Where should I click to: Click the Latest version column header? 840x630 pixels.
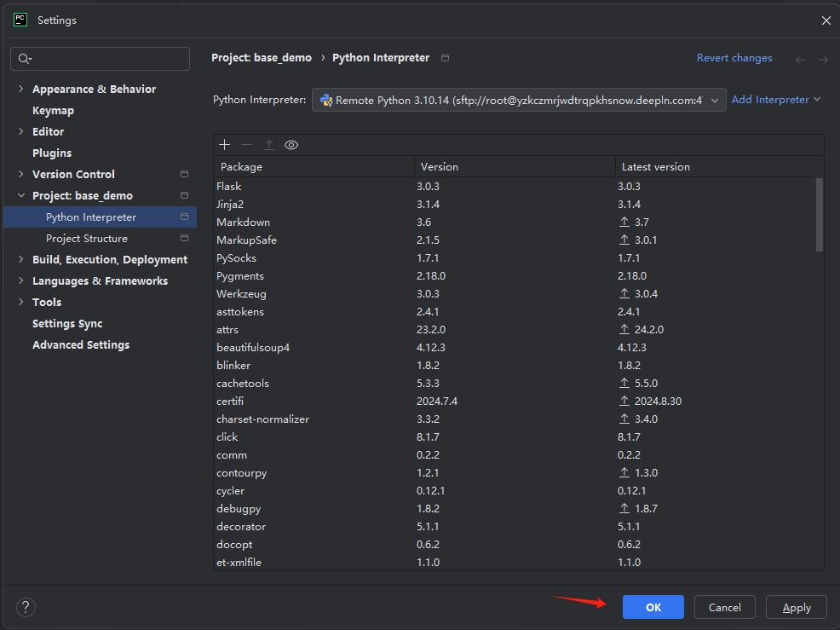[719, 167]
